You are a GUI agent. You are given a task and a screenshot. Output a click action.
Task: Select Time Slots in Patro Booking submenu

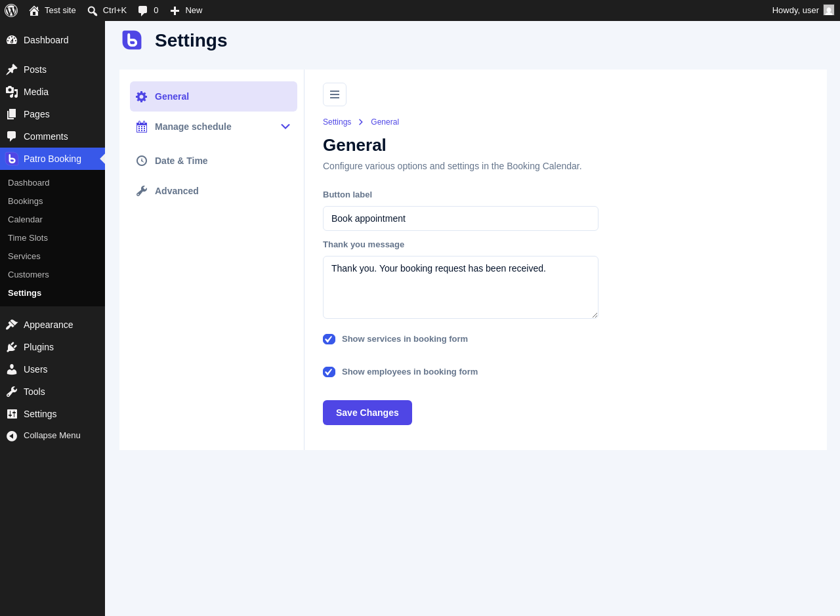28,238
